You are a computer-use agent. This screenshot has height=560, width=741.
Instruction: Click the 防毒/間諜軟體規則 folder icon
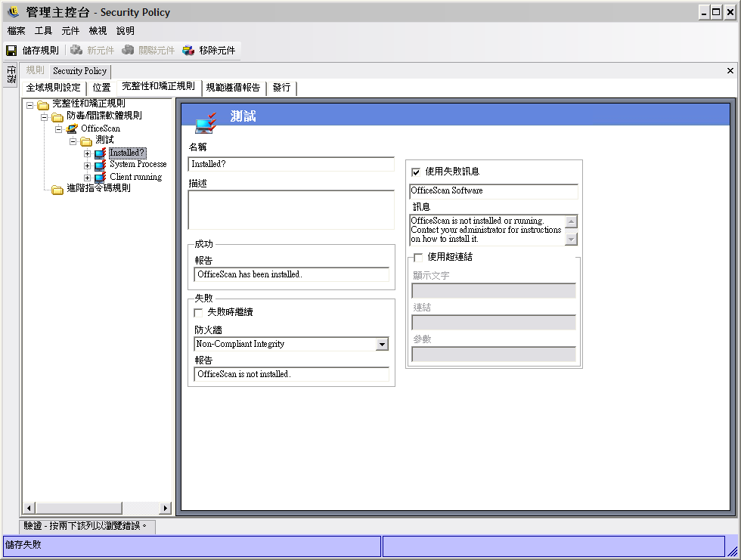coord(57,116)
